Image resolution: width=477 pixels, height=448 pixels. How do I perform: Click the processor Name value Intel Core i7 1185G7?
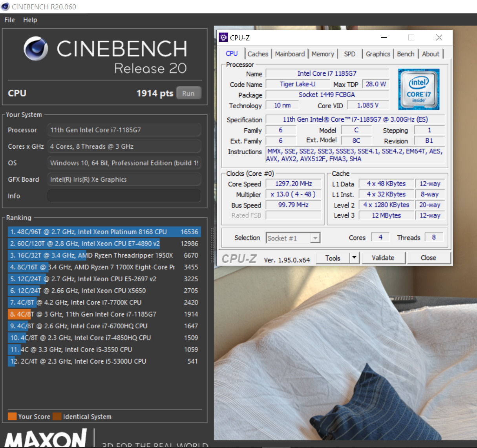coord(327,73)
